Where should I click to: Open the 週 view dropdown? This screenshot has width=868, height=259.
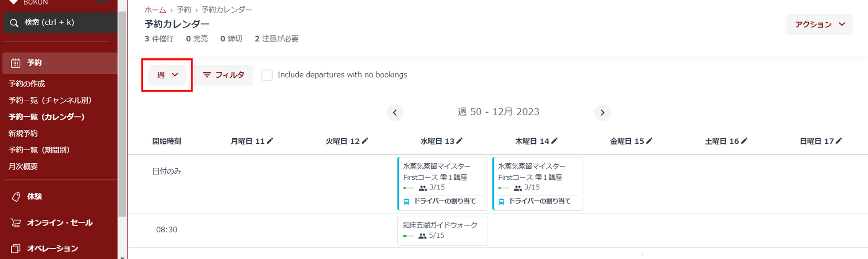click(167, 75)
